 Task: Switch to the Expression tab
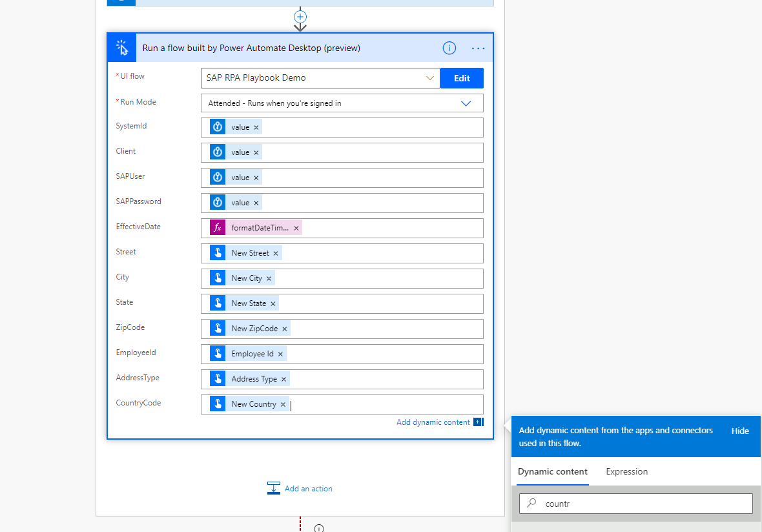coord(626,471)
